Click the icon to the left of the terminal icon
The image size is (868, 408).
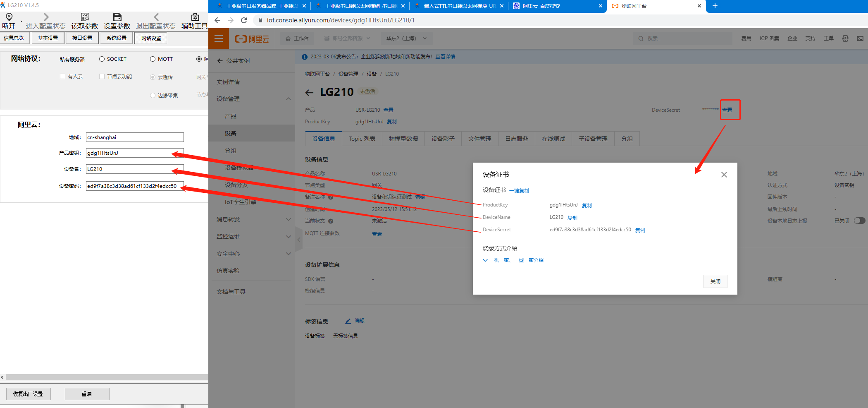point(845,38)
